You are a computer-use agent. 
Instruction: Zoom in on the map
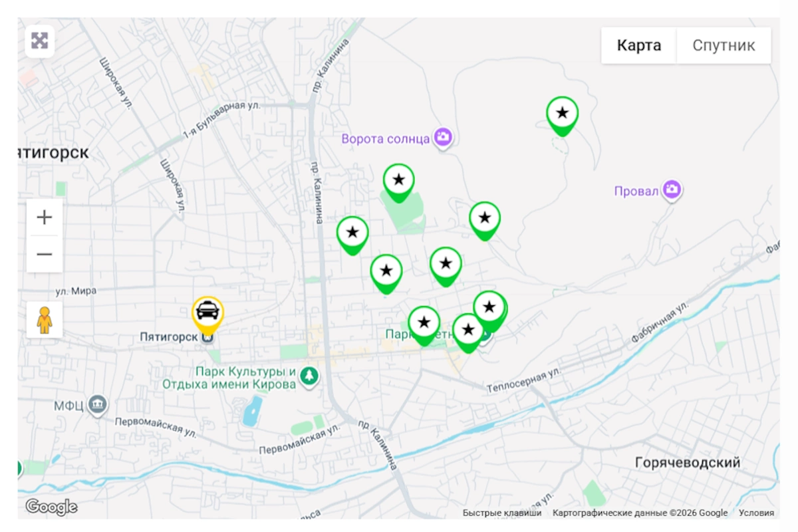[45, 217]
